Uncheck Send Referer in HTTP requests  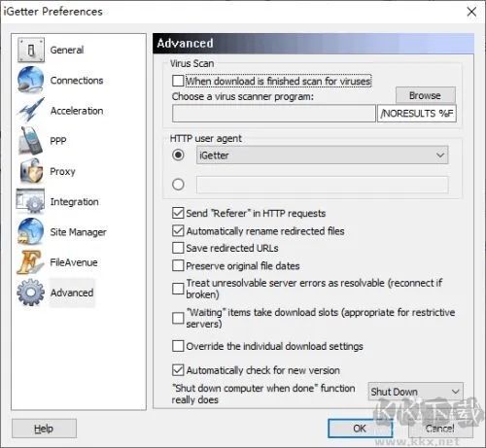coord(178,213)
